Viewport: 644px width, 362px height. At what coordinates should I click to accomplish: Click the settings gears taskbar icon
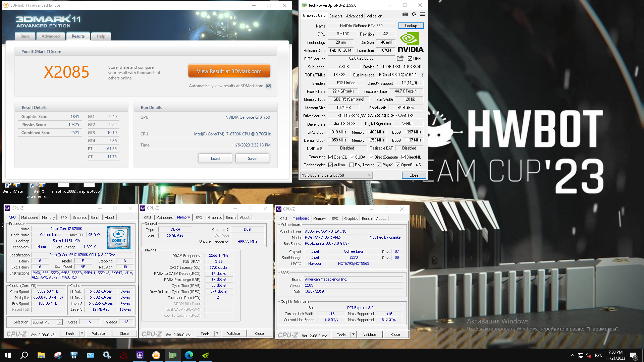click(107, 355)
